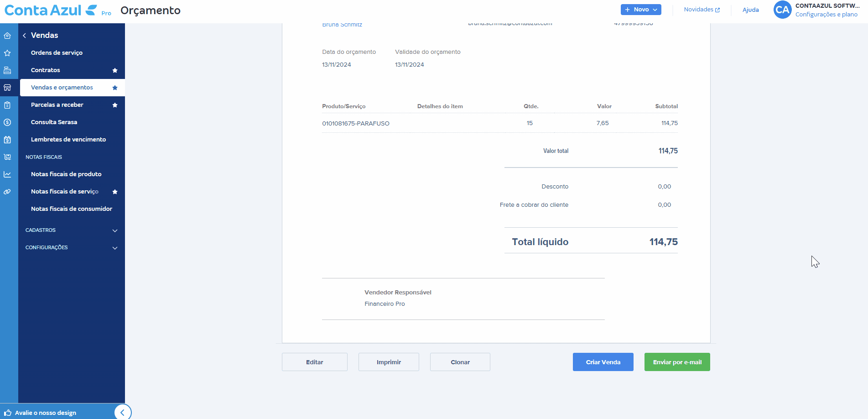Open the chain link integrations icon
The image size is (868, 419).
tap(7, 192)
